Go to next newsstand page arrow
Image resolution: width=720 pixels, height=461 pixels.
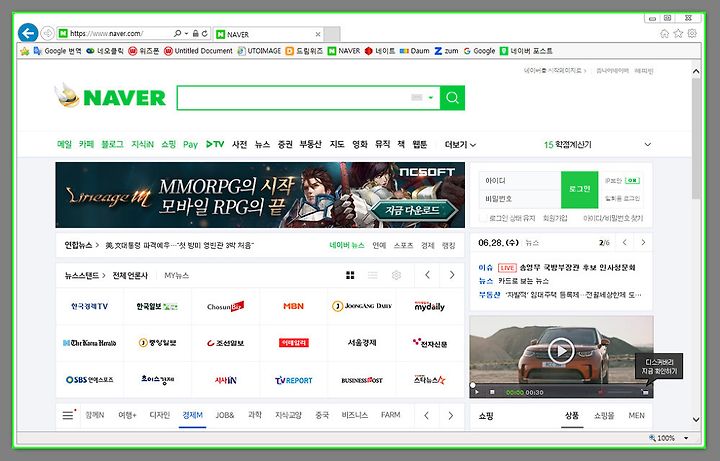point(452,275)
